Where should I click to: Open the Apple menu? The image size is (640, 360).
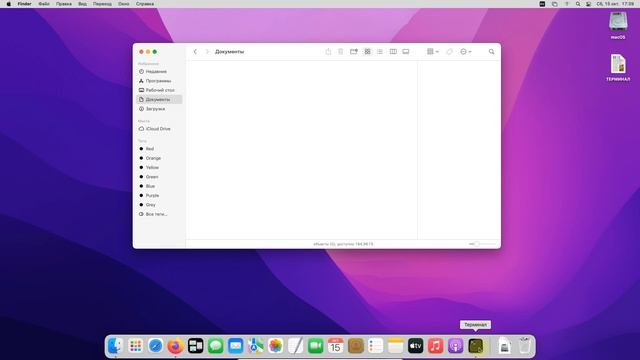point(9,4)
